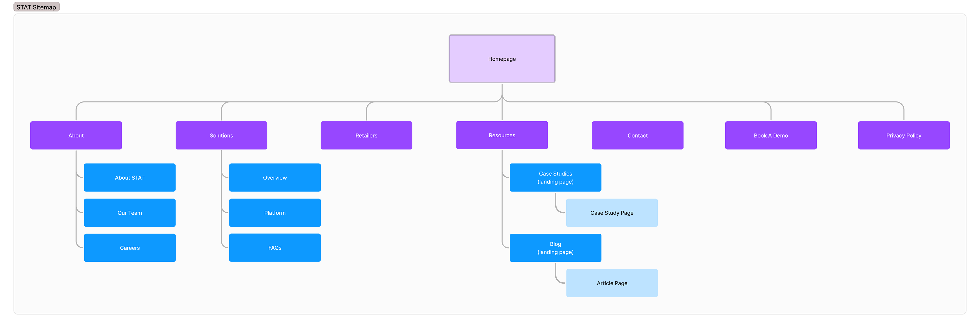Click the Privacy Policy node

(903, 135)
